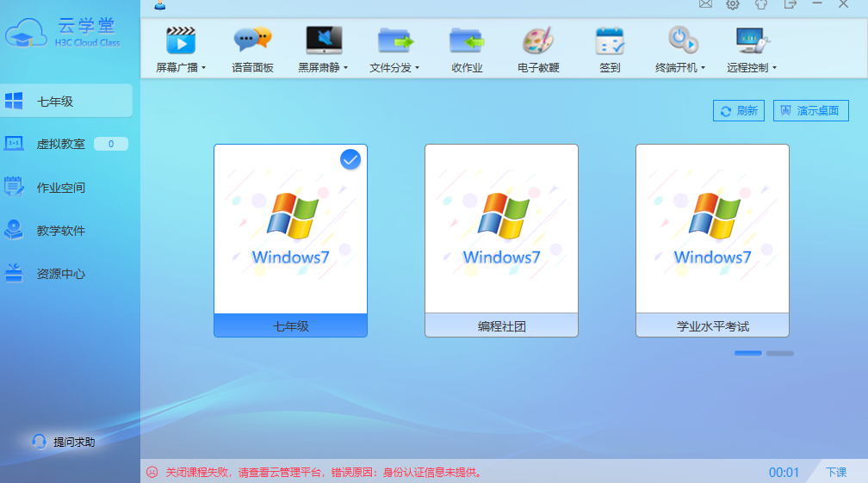Screen dimensions: 868x483
Task: Expand the 文件分发 dropdown arrow
Action: coord(418,67)
